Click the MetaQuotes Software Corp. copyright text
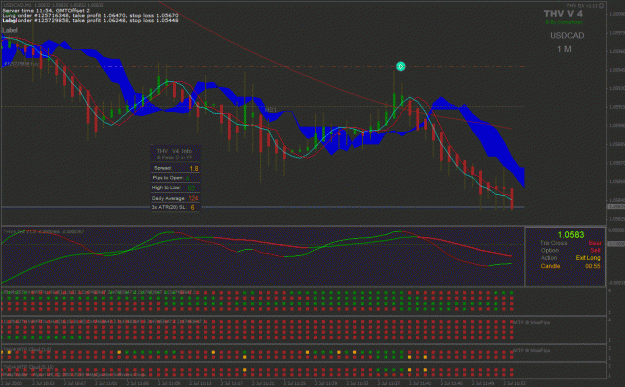The height and width of the screenshot is (387, 625). pyautogui.click(x=74, y=375)
